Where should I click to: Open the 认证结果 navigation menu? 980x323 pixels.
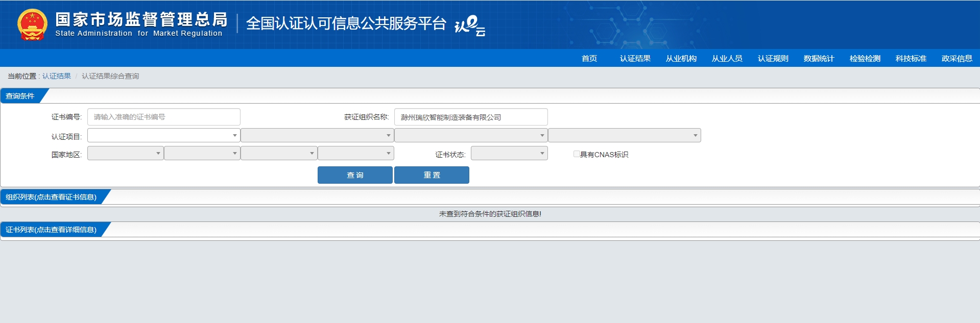tap(635, 58)
